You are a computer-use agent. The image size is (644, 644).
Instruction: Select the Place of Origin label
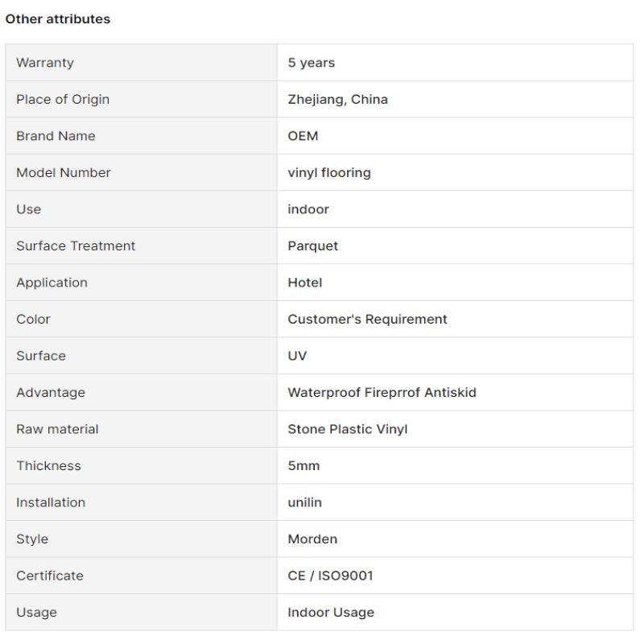[x=63, y=99]
